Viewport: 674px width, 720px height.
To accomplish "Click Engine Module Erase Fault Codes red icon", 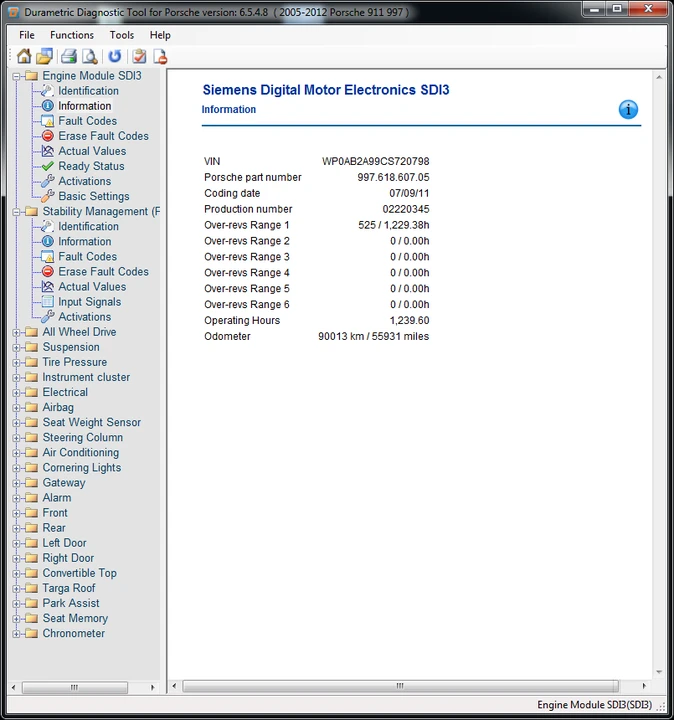I will [x=48, y=136].
